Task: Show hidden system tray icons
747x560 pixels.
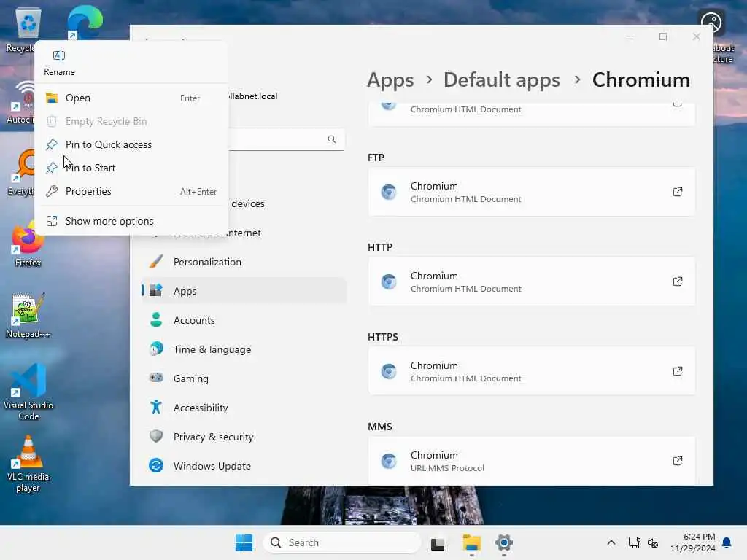Action: coord(611,542)
